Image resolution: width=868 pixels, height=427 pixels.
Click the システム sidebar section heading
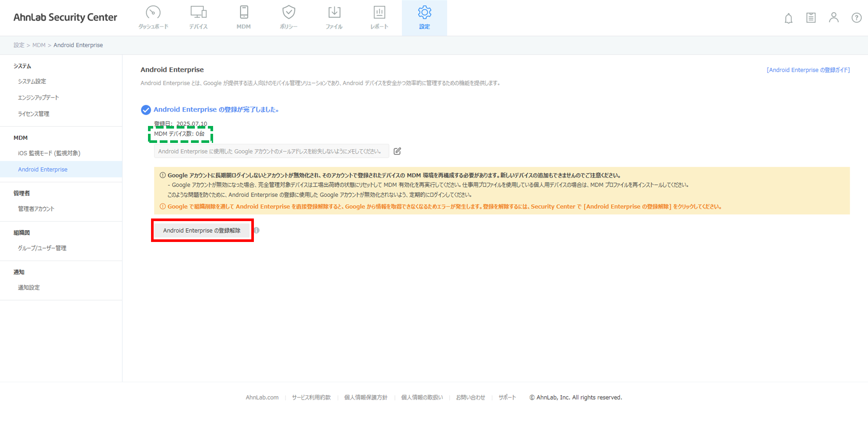(22, 66)
